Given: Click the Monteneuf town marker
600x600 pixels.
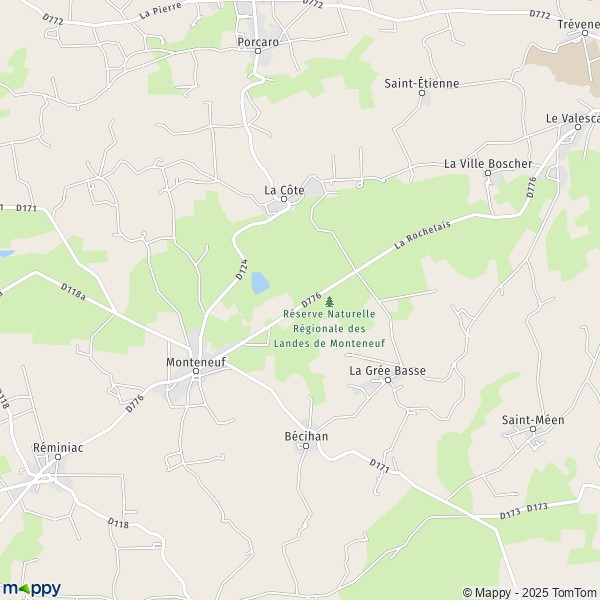Looking at the screenshot, I should (196, 371).
